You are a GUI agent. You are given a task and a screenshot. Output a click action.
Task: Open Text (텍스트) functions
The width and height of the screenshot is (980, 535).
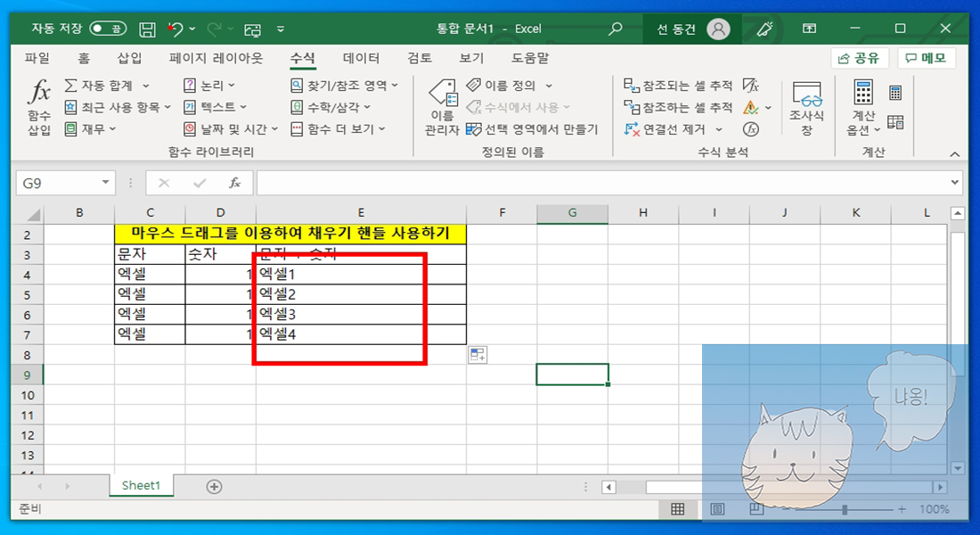click(215, 107)
